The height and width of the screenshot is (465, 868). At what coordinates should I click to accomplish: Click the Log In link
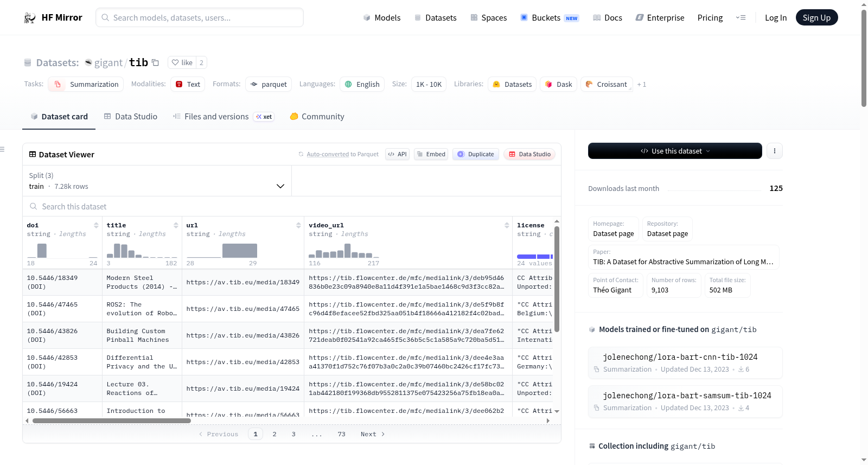[x=776, y=18]
